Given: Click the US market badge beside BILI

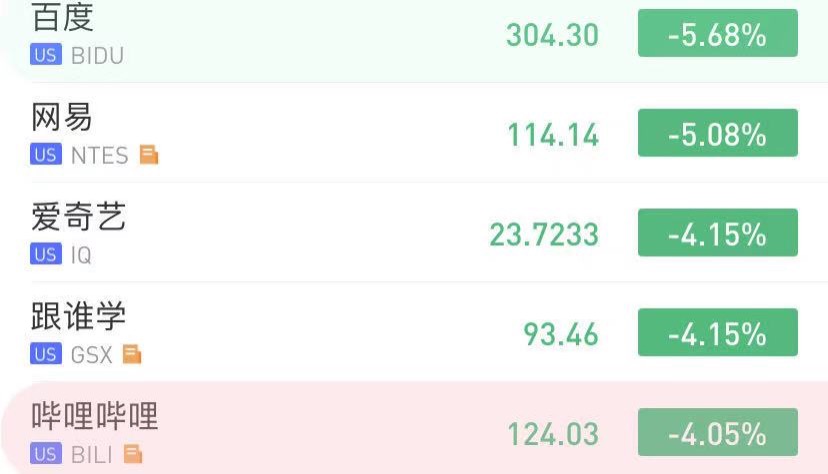Looking at the screenshot, I should pyautogui.click(x=46, y=454).
